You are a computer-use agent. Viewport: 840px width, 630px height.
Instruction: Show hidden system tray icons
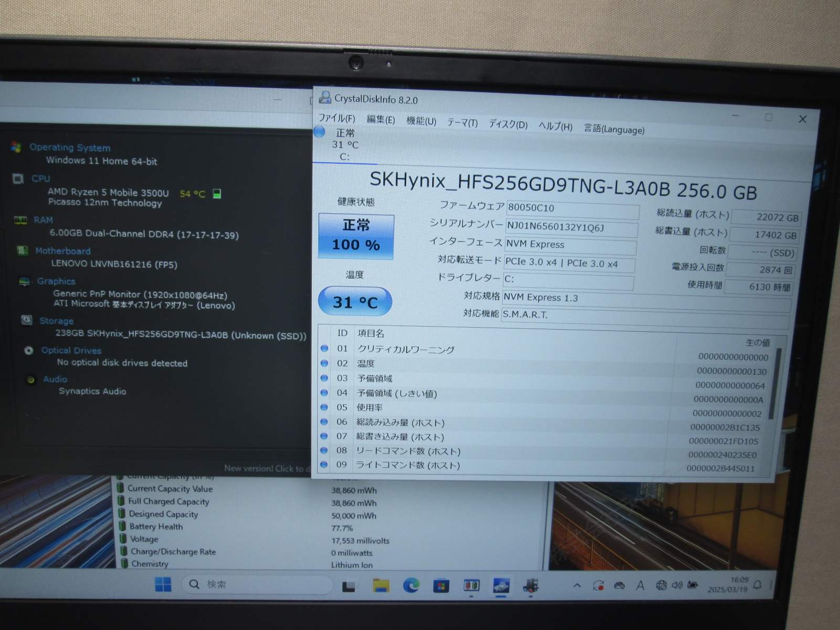tap(577, 585)
